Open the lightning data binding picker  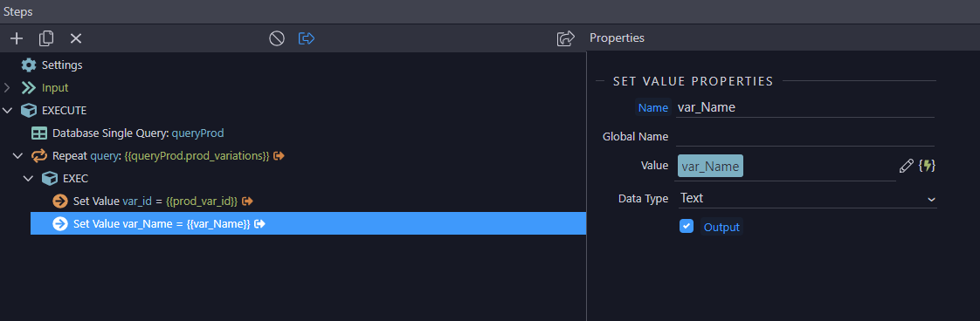(x=928, y=166)
